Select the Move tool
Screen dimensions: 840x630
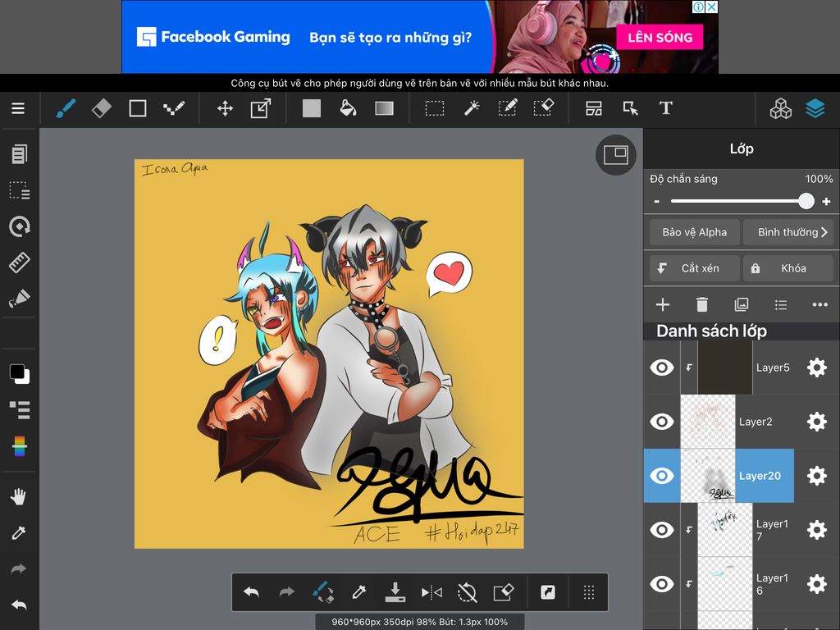pyautogui.click(x=225, y=109)
